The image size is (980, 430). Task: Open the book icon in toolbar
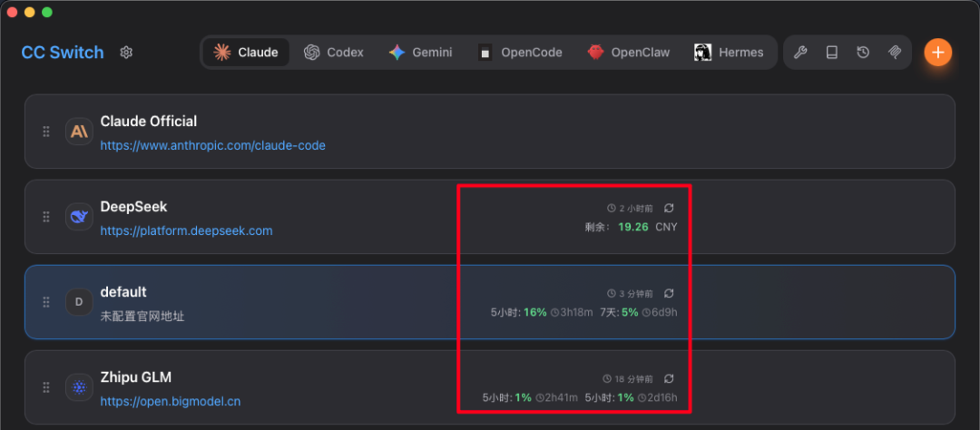(x=831, y=53)
